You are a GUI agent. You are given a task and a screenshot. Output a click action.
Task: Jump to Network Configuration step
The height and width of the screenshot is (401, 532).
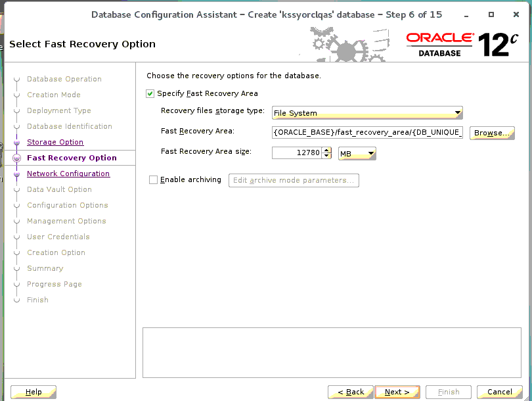pyautogui.click(x=68, y=174)
